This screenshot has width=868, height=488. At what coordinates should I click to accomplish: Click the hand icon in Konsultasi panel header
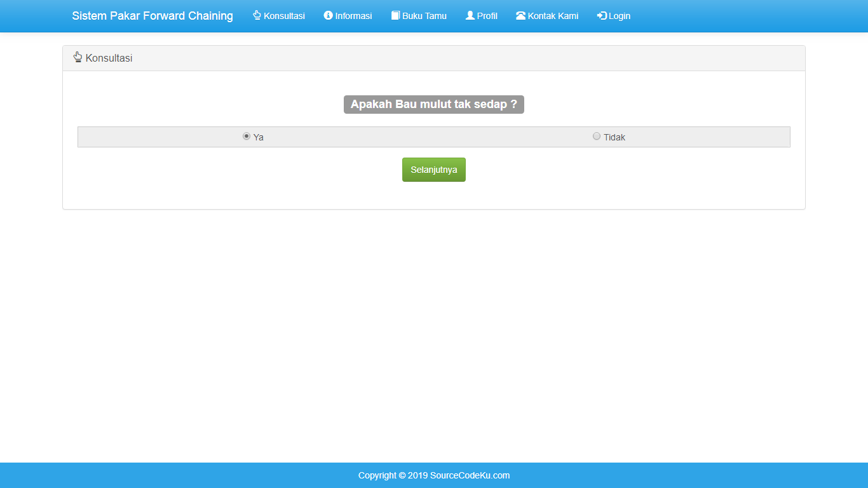78,57
